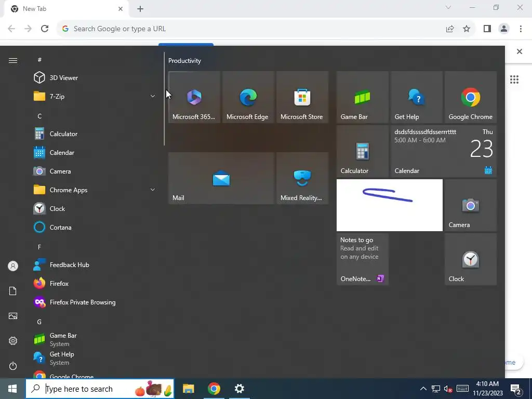
Task: Open the user account icon in Start
Action: click(13, 266)
